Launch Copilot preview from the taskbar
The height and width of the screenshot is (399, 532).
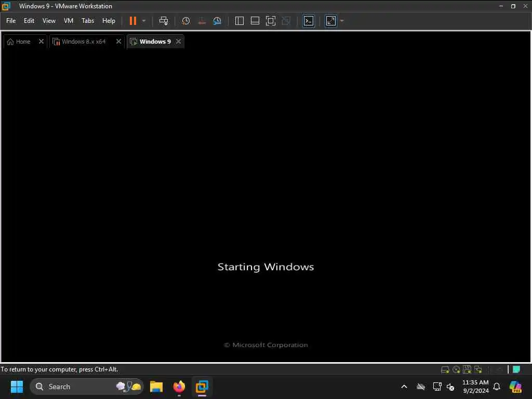coord(515,387)
